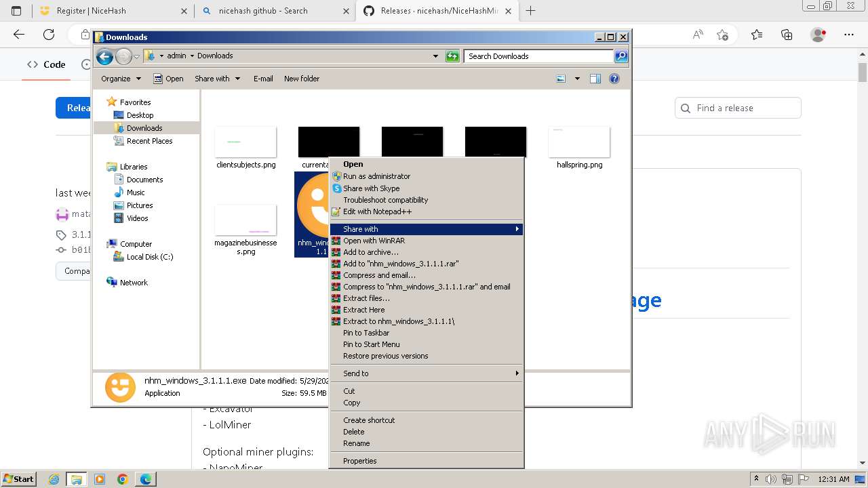Click the address bar refresh icon
This screenshot has width=868, height=488.
coord(452,56)
